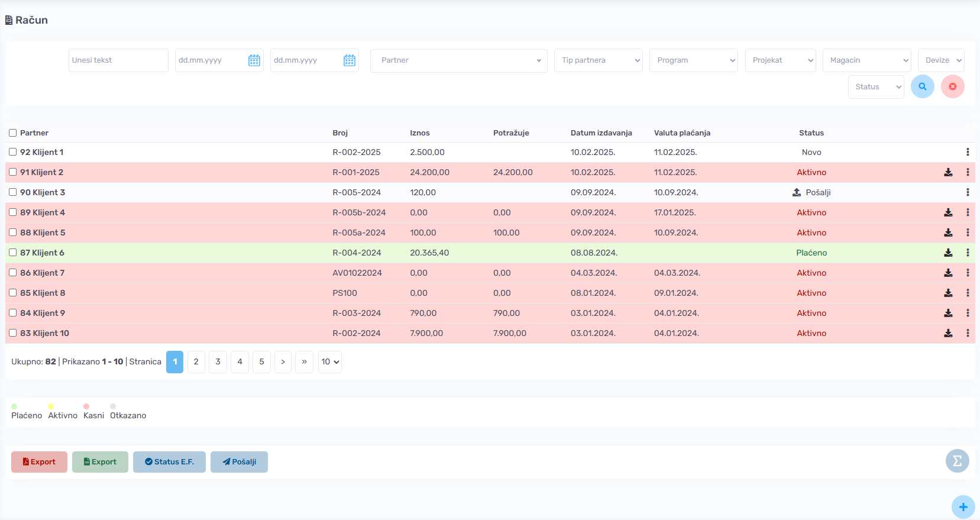Check the box for 86 Klijent 7
Screen dimensions: 980x520
[12, 273]
